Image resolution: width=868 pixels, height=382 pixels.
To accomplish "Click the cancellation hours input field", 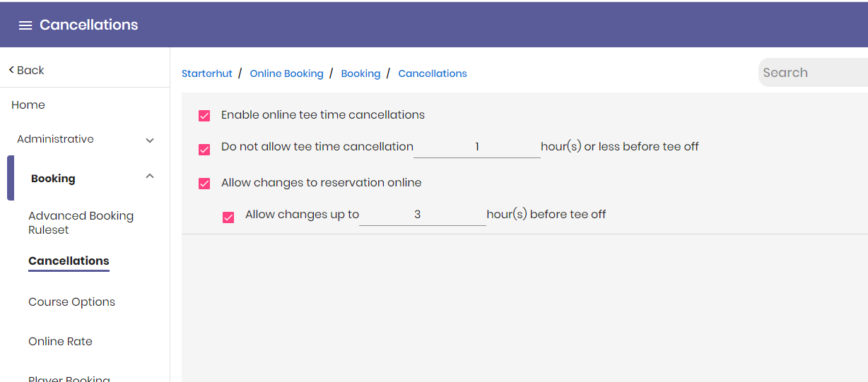I will [477, 147].
